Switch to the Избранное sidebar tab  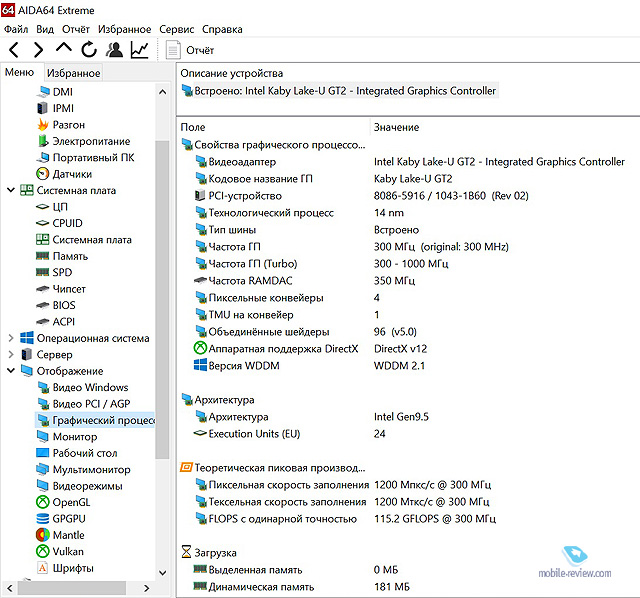[x=73, y=73]
